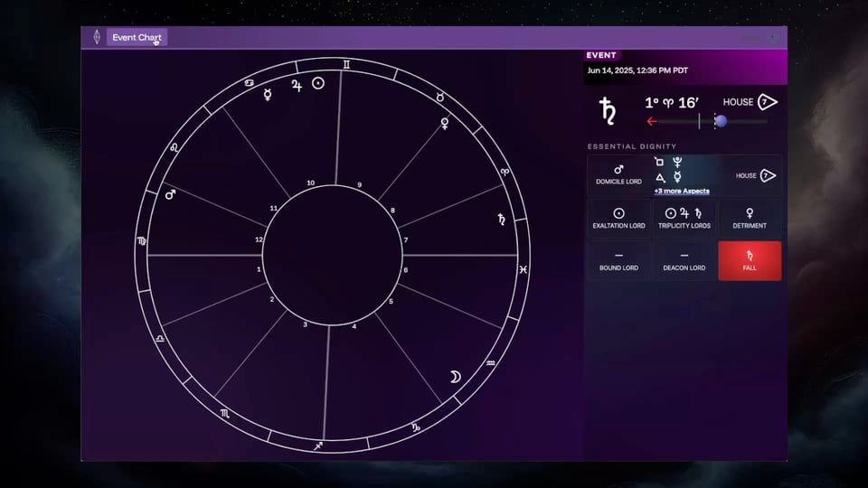868x488 pixels.
Task: Click the House 7 badge beside degree readout
Action: [x=767, y=102]
